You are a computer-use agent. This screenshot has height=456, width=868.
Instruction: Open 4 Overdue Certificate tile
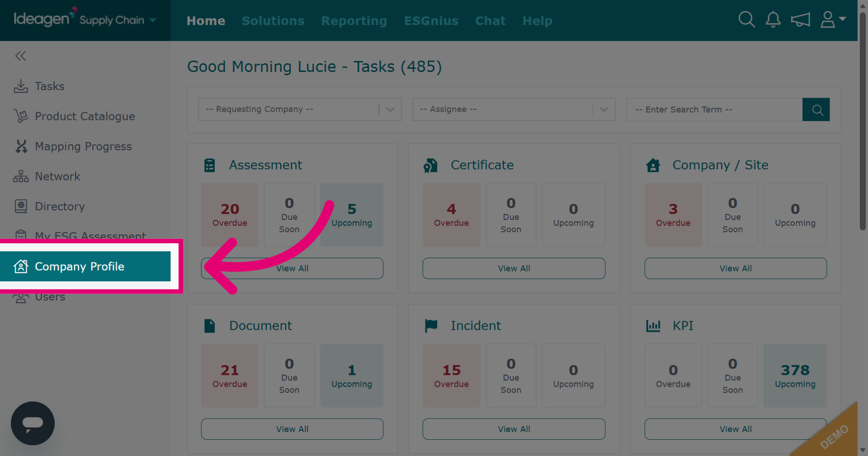tap(451, 215)
